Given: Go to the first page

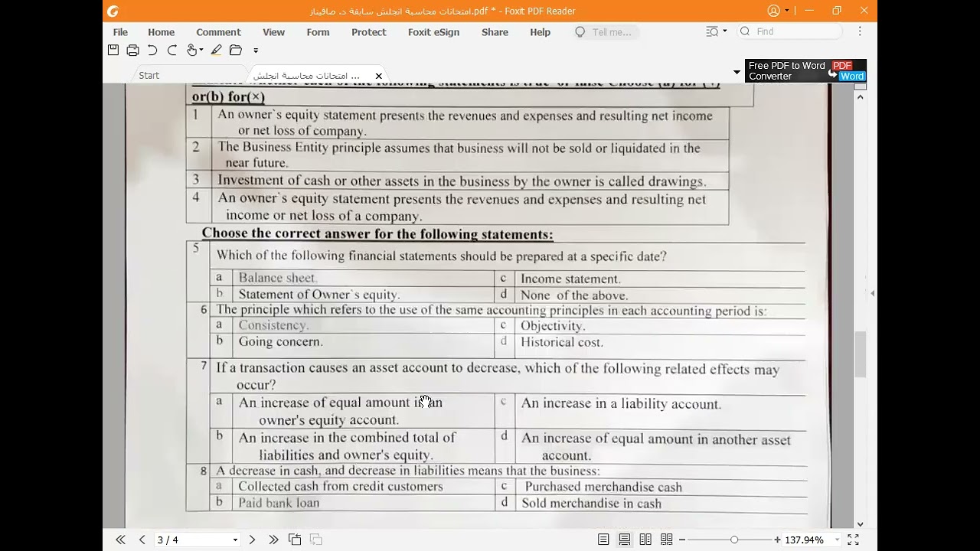Looking at the screenshot, I should click(x=120, y=540).
